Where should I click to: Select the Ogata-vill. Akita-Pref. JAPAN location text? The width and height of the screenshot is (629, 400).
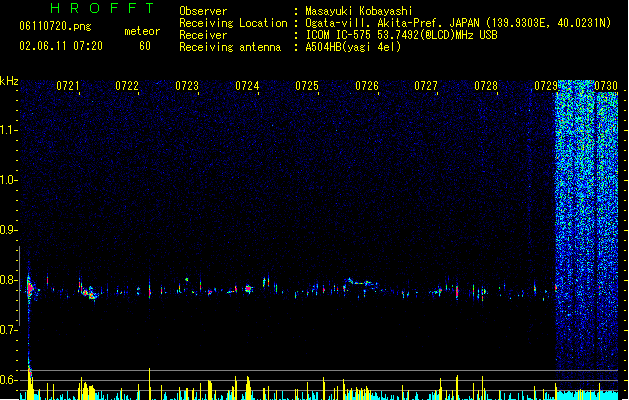[458, 23]
